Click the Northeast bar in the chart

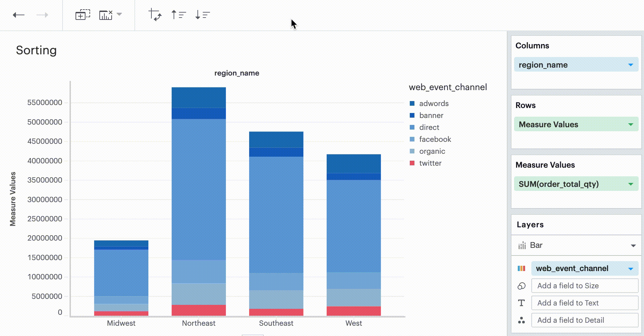[x=199, y=199]
